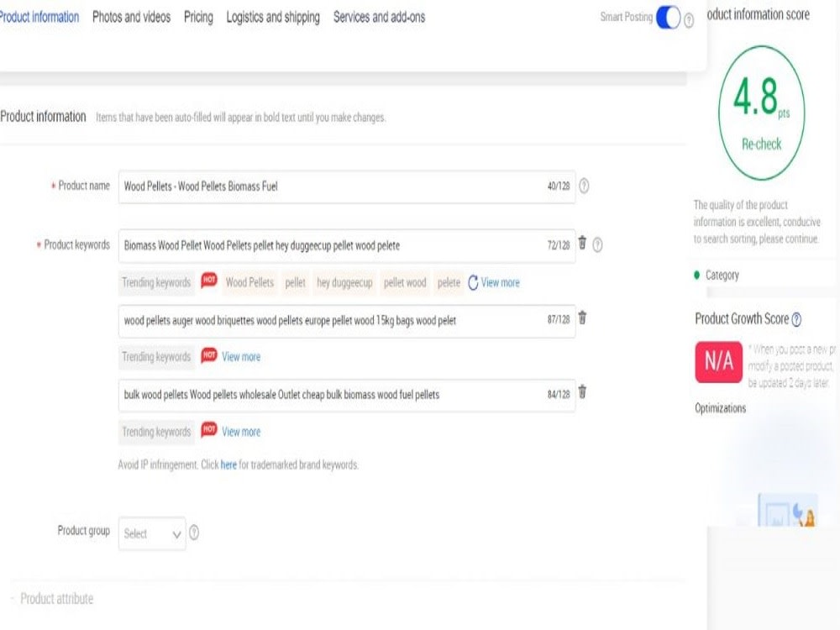Open the Product group help icon

[194, 533]
